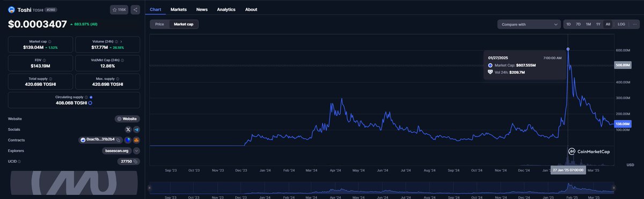Click the $17.77M volume value
This screenshot has height=199, width=644.
[x=100, y=47]
